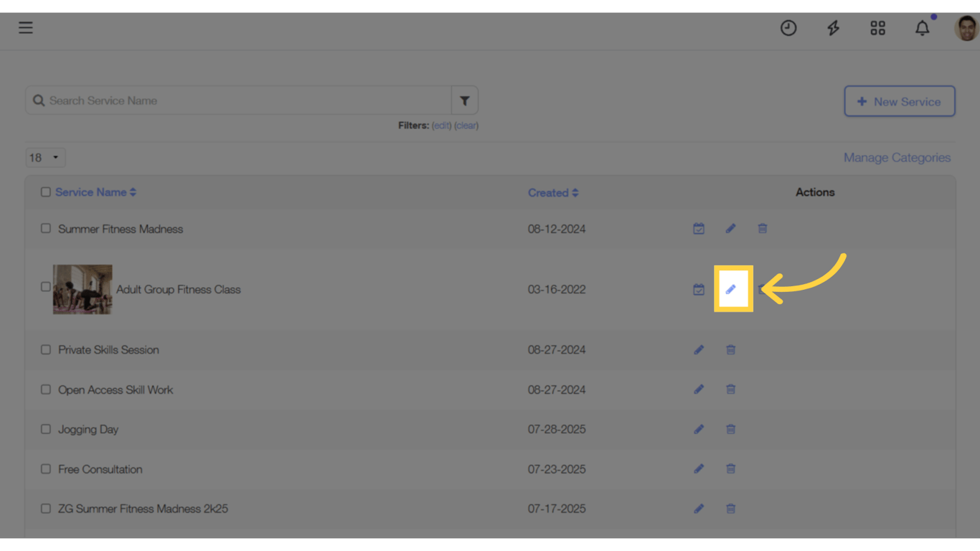The width and height of the screenshot is (980, 551).
Task: Click the lightning bolt quick actions icon
Action: pos(833,28)
